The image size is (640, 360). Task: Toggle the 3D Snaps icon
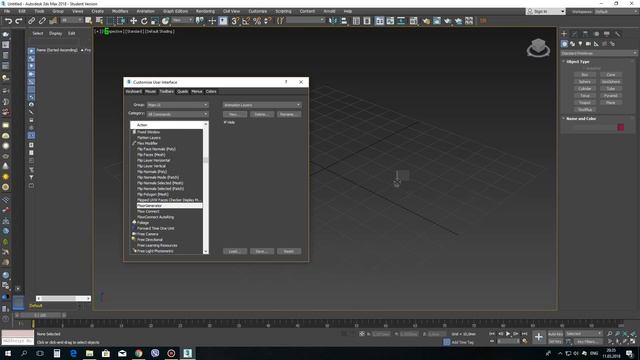(235, 20)
